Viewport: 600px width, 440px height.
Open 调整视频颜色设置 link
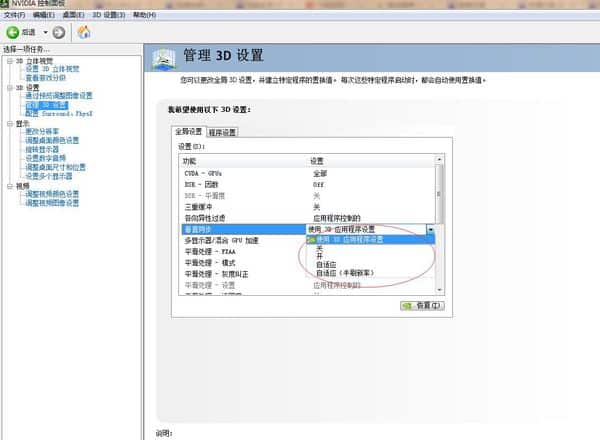coord(52,194)
